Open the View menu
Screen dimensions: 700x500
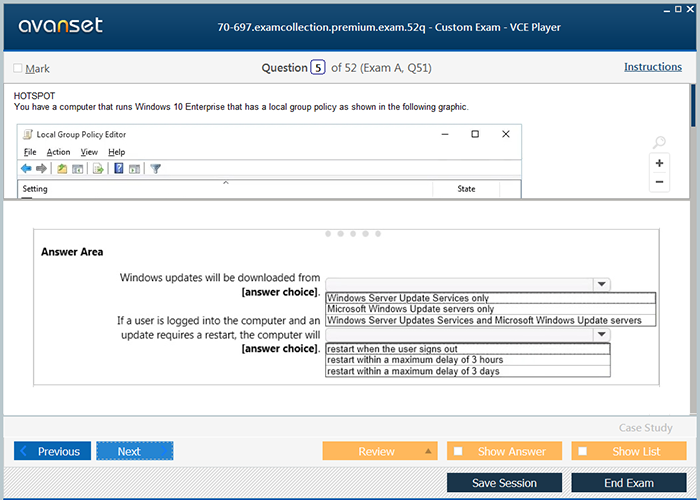[x=89, y=152]
